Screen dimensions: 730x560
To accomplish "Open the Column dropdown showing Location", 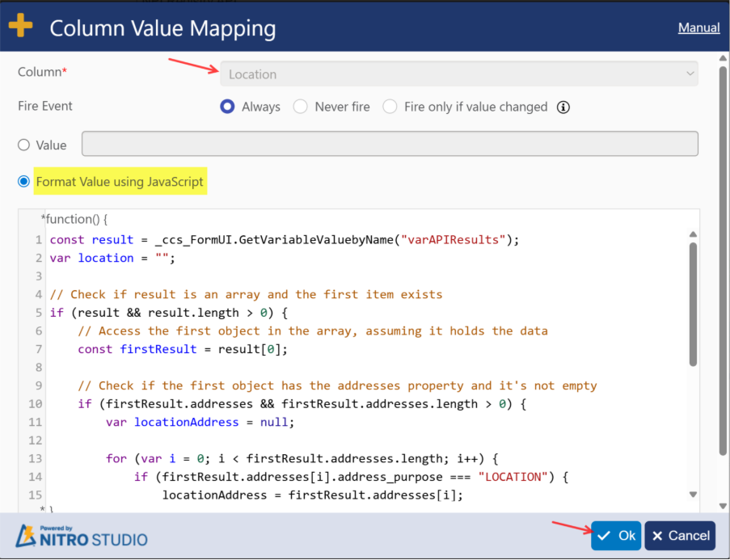I will pyautogui.click(x=459, y=74).
